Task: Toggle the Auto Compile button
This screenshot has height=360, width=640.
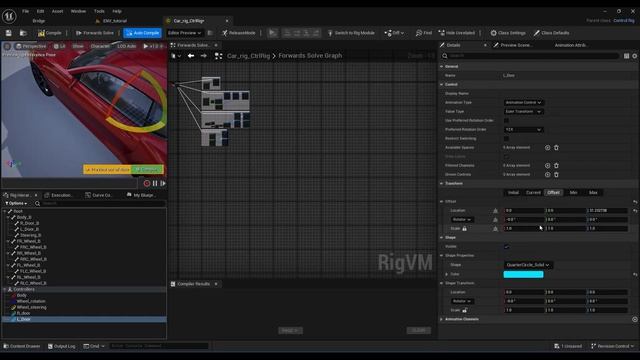Action: tap(142, 33)
